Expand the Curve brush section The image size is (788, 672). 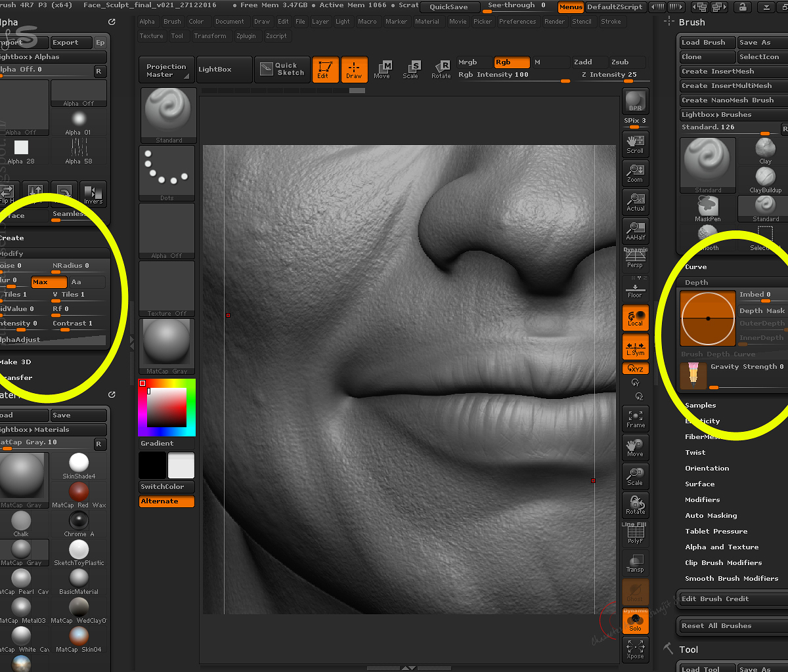[x=695, y=267]
